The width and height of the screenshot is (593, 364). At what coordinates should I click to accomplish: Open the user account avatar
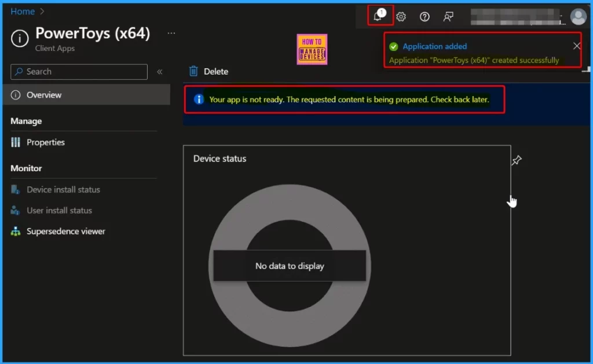click(578, 17)
